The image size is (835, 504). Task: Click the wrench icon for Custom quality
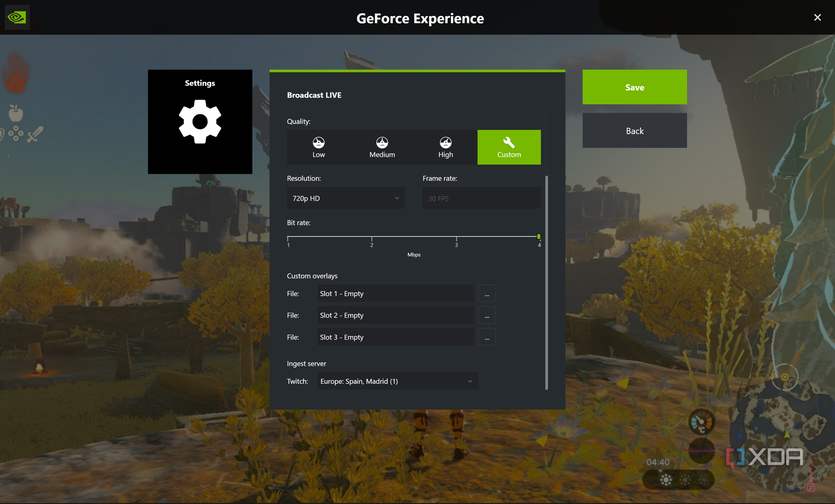pyautogui.click(x=509, y=142)
